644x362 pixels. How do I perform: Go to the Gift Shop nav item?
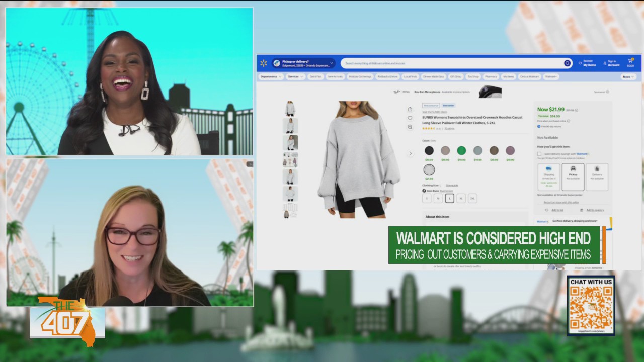[x=455, y=77]
